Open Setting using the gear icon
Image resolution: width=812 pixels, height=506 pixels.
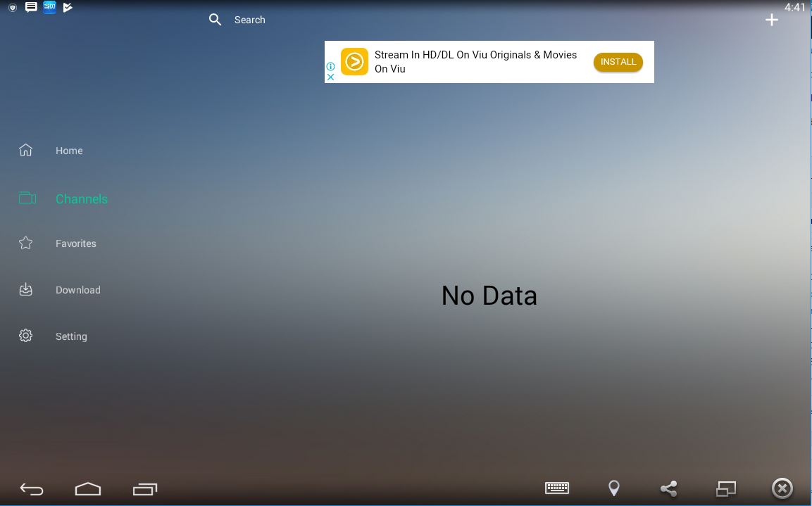point(26,336)
